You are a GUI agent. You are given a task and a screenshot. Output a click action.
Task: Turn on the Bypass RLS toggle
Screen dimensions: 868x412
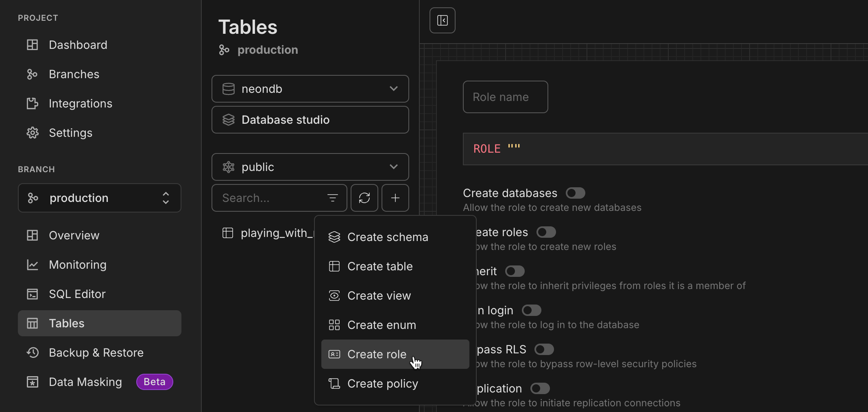[x=544, y=349]
